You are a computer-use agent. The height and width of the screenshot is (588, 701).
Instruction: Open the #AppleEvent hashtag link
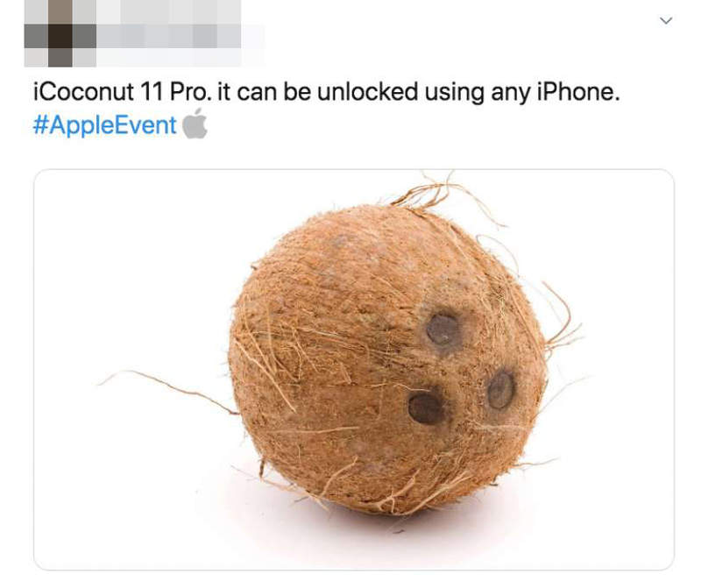pyautogui.click(x=104, y=124)
